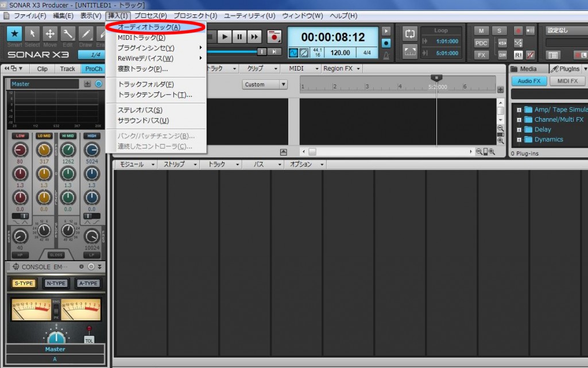
Task: Select オーディオトラック(A) from the menu
Action: (x=156, y=27)
